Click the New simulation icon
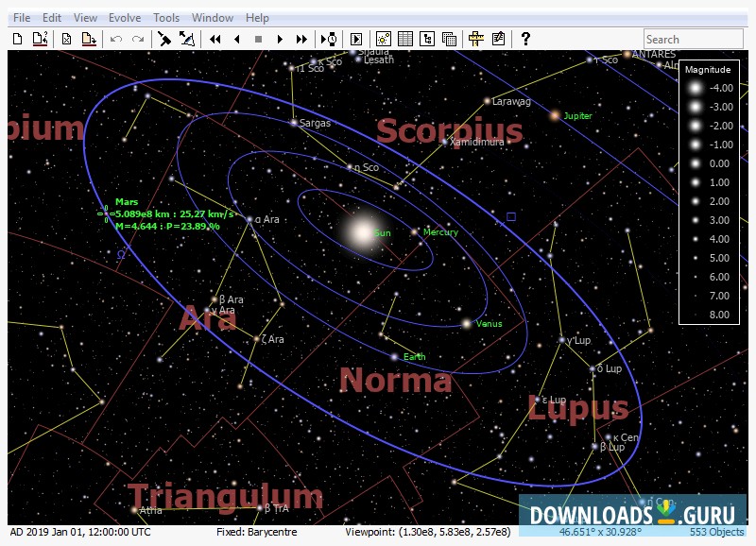 click(18, 39)
